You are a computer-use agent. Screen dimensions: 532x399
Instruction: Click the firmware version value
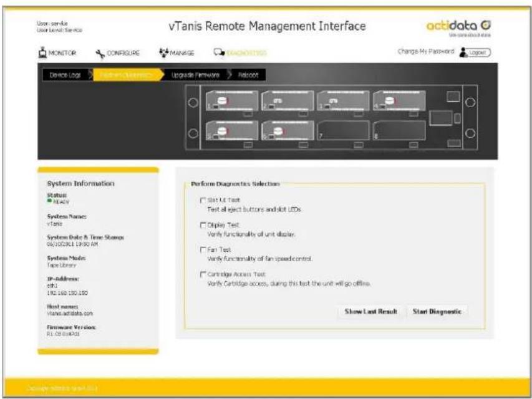pos(63,334)
